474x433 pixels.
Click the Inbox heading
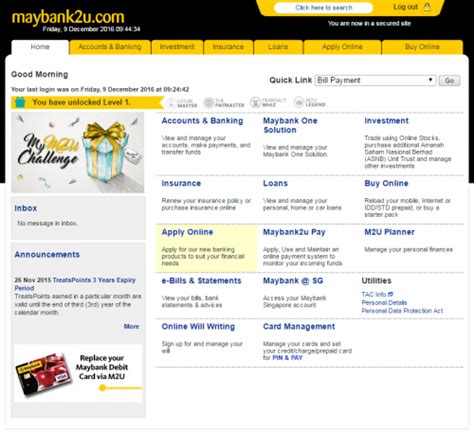(x=26, y=208)
